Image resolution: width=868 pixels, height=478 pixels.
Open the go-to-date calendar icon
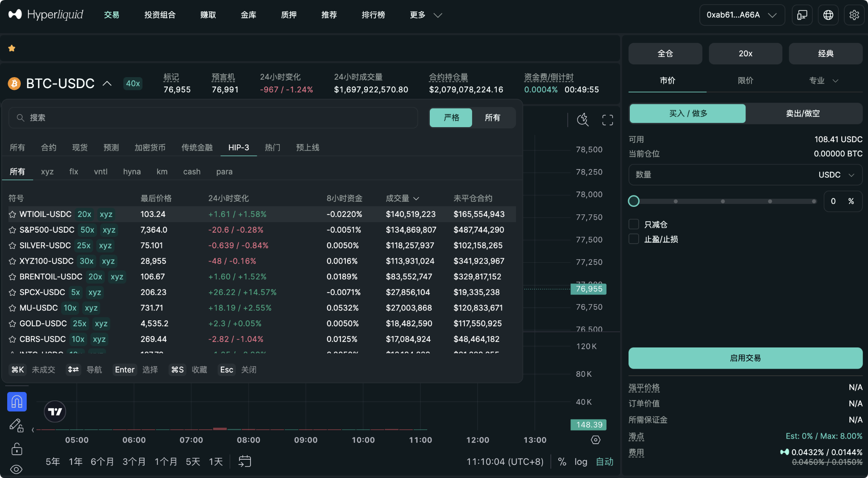pos(245,461)
